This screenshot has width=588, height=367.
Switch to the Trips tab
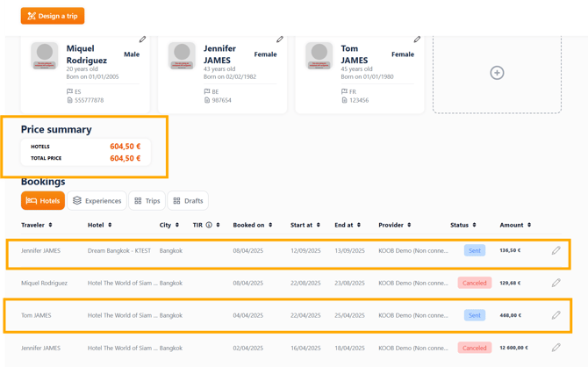(x=147, y=201)
